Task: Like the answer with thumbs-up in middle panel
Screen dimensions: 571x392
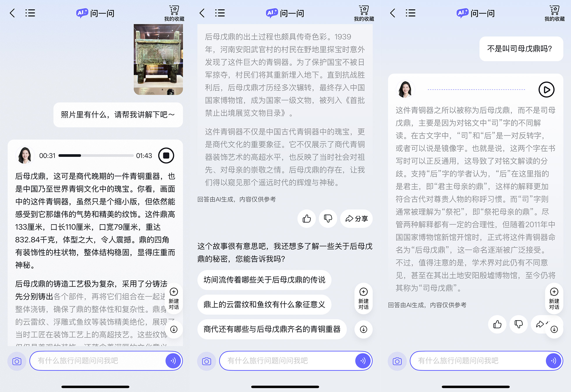Action: click(306, 219)
